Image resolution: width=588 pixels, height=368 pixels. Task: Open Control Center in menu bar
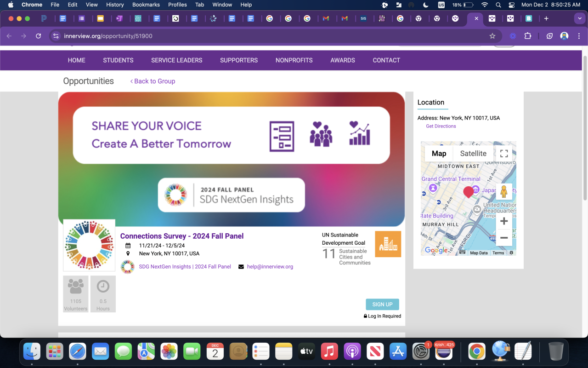tap(512, 5)
